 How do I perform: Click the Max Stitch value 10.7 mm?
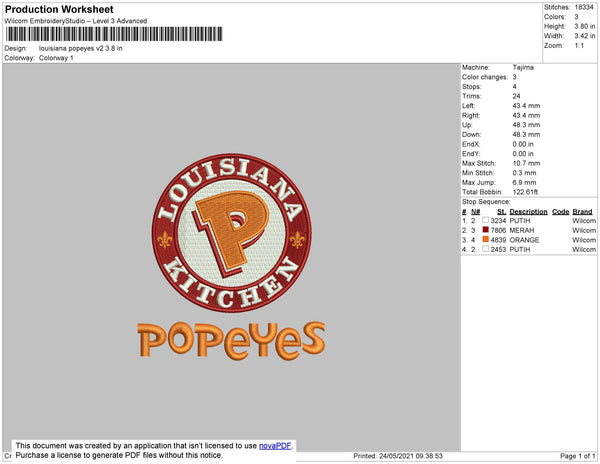pos(527,163)
